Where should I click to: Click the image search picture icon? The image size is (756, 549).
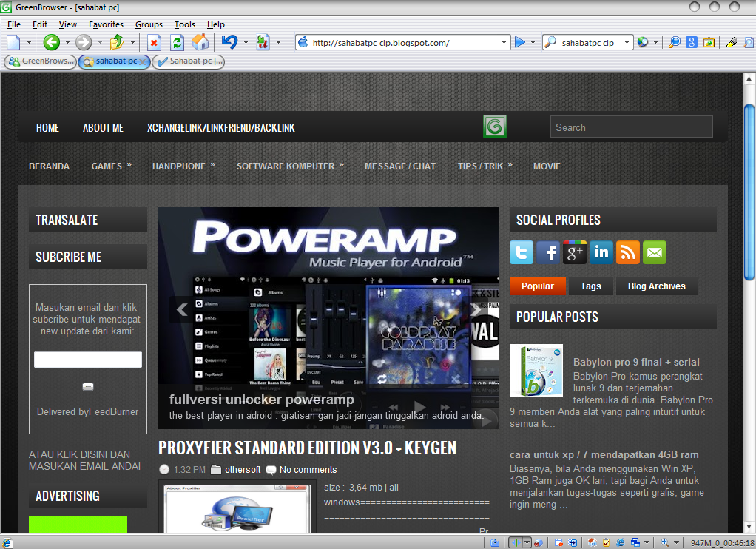click(x=709, y=42)
